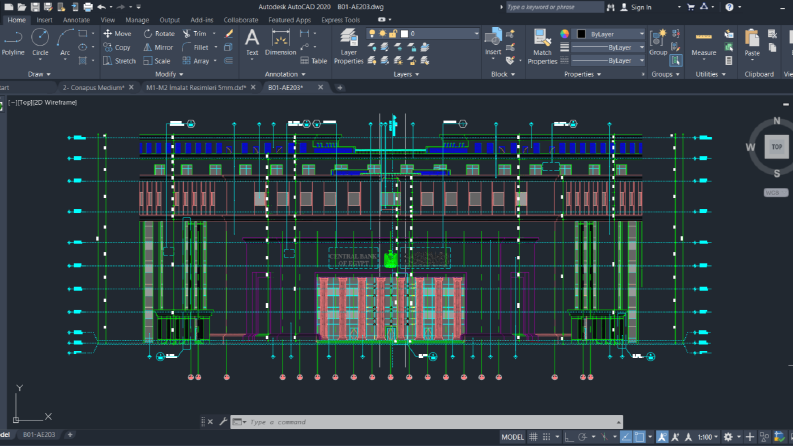Click the Plot printer icon in quick access
The height and width of the screenshot is (446, 793).
[88, 7]
